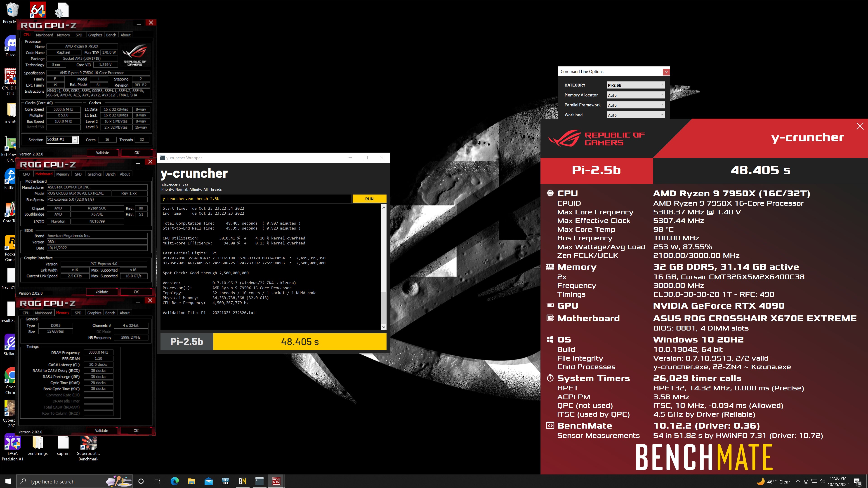Open File Explorer from the taskbar
Screen dimensions: 868x488
[191, 481]
